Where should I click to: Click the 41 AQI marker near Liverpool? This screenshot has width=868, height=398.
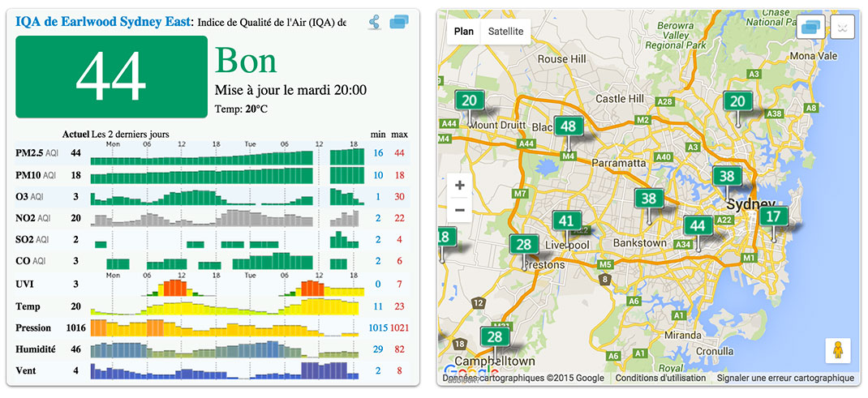(566, 220)
